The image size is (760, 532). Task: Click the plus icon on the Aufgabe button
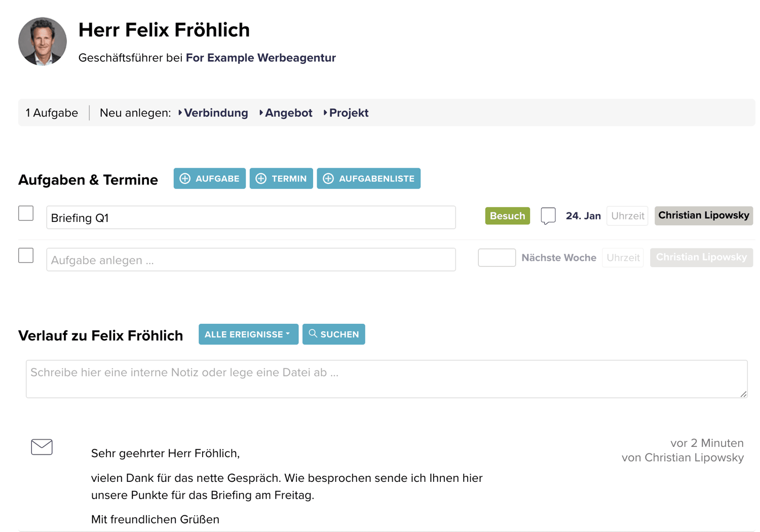click(x=185, y=178)
